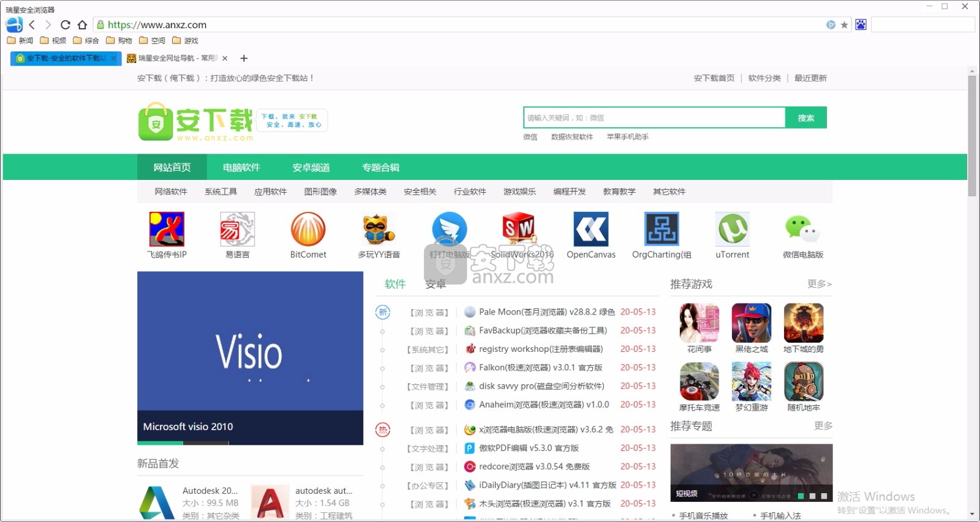Close the 瑞星安全网址导航 tab

225,58
